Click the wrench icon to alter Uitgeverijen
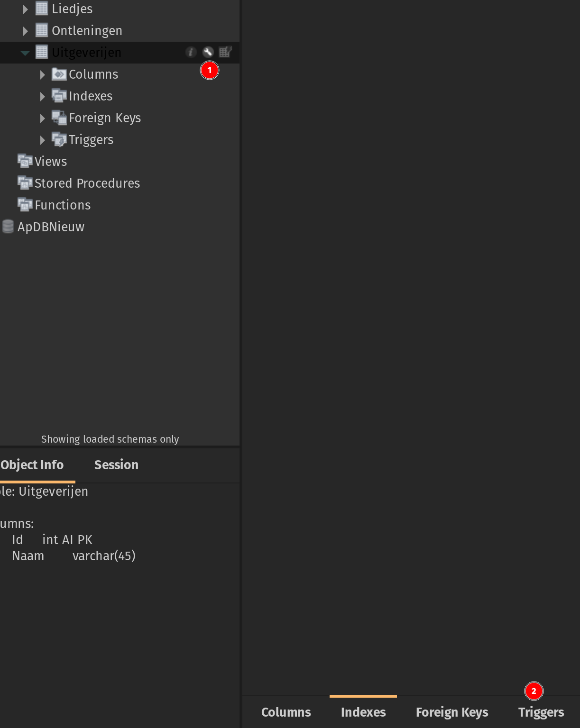Image resolution: width=580 pixels, height=728 pixels. click(208, 52)
